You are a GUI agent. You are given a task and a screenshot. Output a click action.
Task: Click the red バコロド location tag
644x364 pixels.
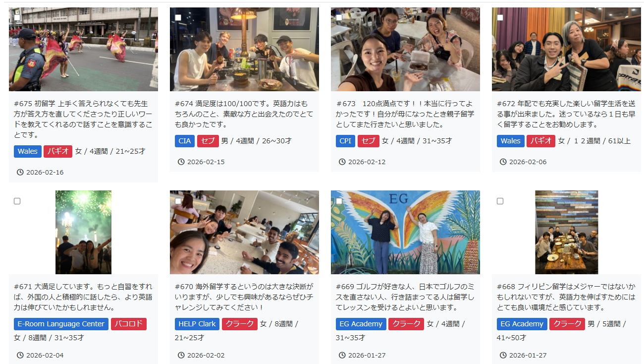[129, 324]
